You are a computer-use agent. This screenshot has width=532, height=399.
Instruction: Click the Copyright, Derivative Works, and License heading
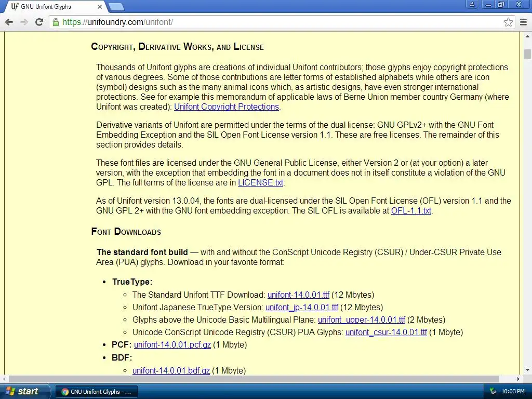178,47
